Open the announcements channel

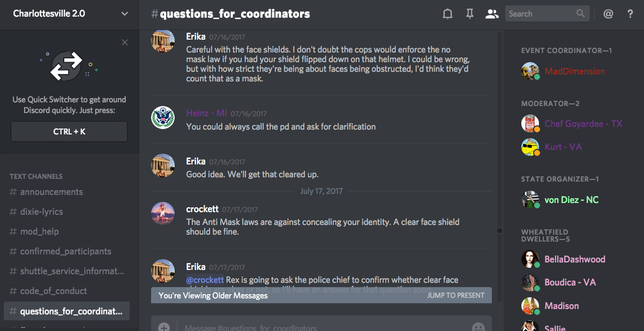(51, 192)
